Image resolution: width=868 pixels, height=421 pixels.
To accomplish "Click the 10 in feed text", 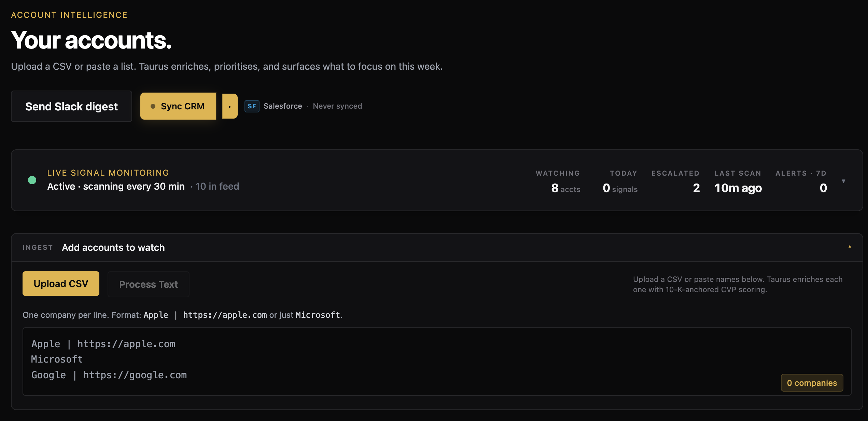I will (x=217, y=186).
